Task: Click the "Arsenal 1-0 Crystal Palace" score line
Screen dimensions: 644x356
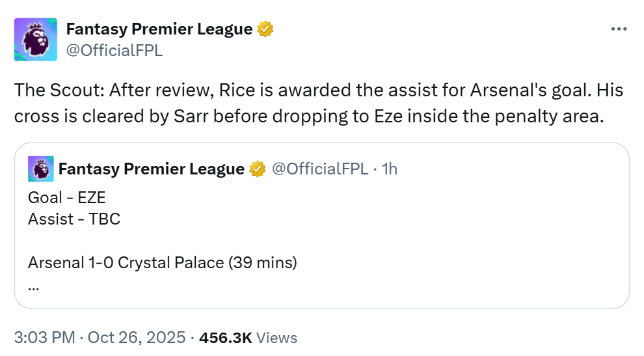Action: (x=162, y=263)
